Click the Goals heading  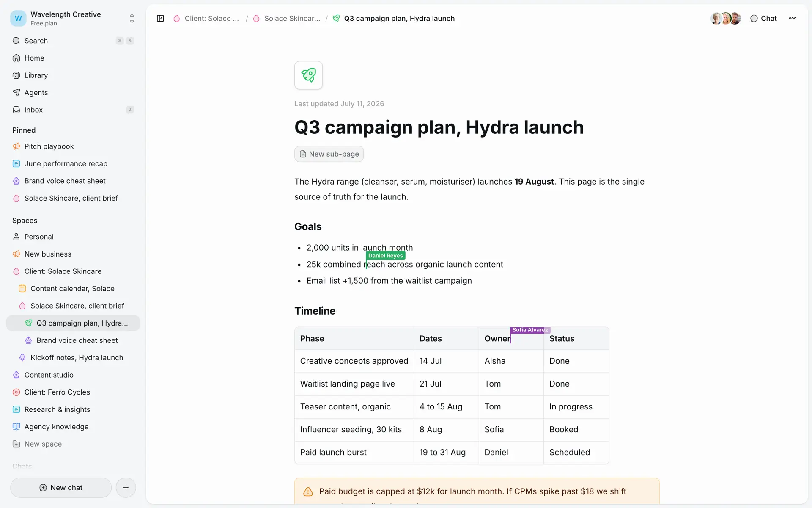(x=308, y=227)
